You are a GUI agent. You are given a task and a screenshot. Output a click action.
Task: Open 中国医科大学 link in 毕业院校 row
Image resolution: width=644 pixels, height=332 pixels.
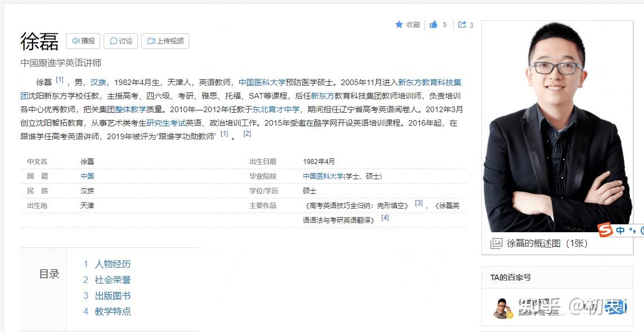click(x=323, y=176)
